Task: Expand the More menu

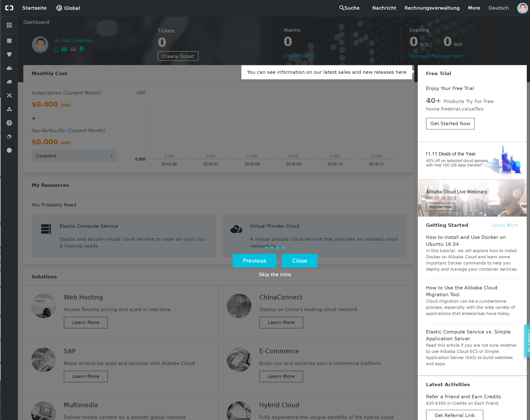Action: point(474,8)
